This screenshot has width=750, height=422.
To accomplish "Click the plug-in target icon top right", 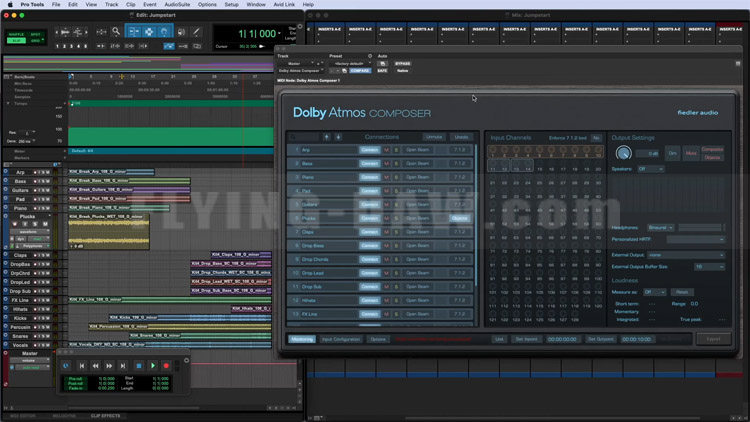I will pyautogui.click(x=738, y=63).
